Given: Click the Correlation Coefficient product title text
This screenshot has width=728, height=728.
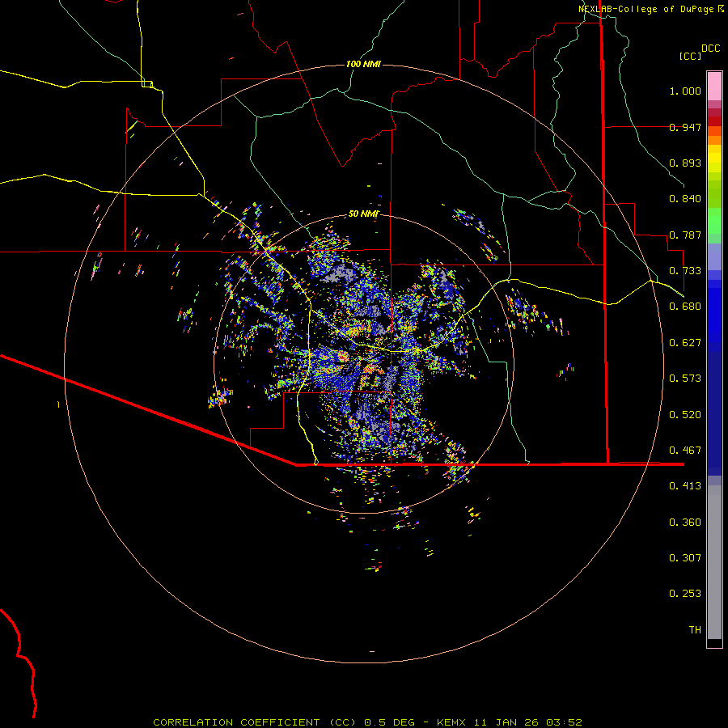Looking at the screenshot, I should (x=256, y=722).
